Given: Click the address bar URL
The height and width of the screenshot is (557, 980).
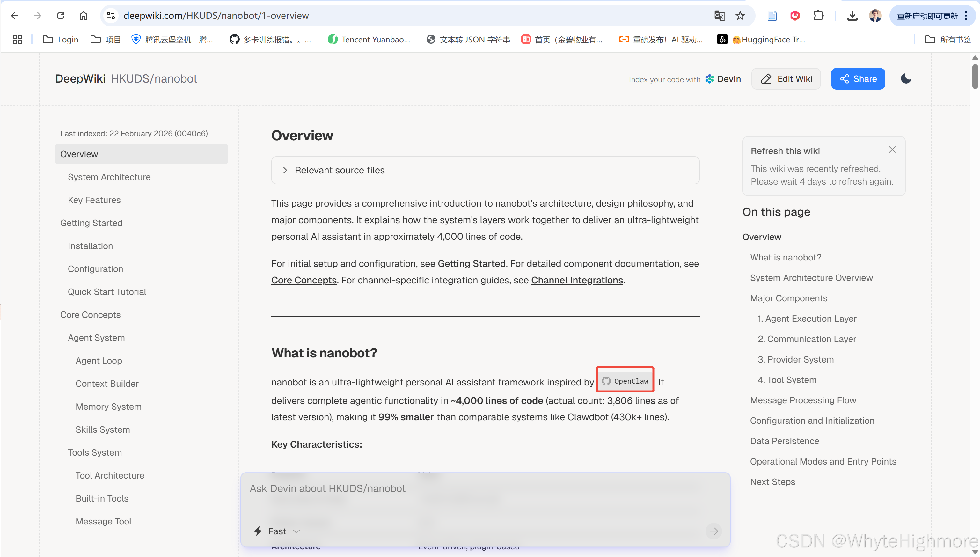Looking at the screenshot, I should point(216,16).
